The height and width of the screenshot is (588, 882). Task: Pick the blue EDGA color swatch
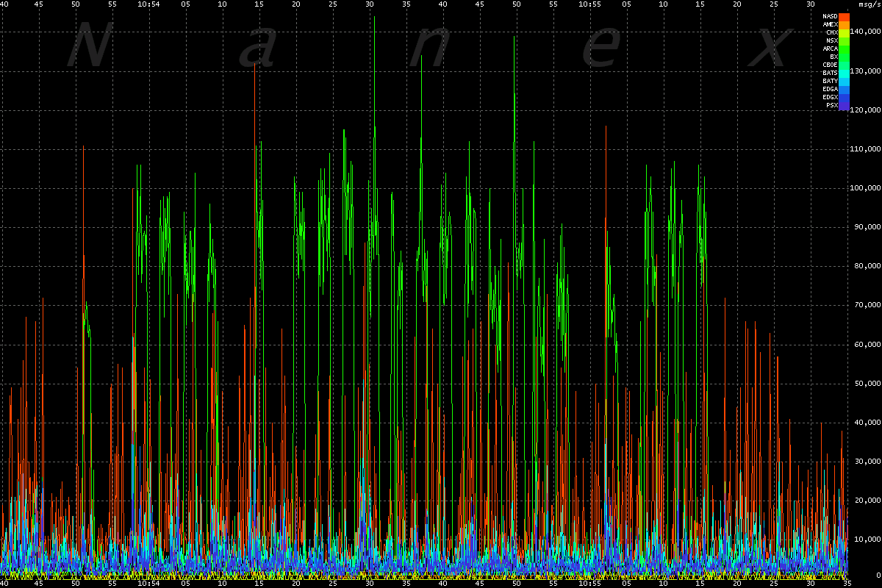tap(845, 88)
